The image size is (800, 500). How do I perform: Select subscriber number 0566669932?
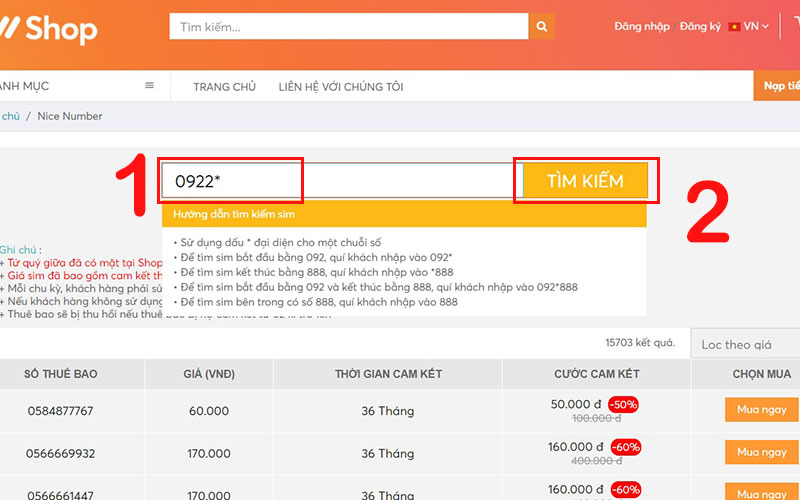pyautogui.click(x=60, y=453)
